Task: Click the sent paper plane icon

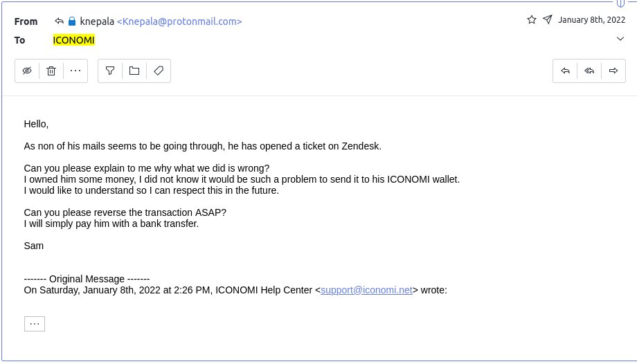Action: pos(548,19)
